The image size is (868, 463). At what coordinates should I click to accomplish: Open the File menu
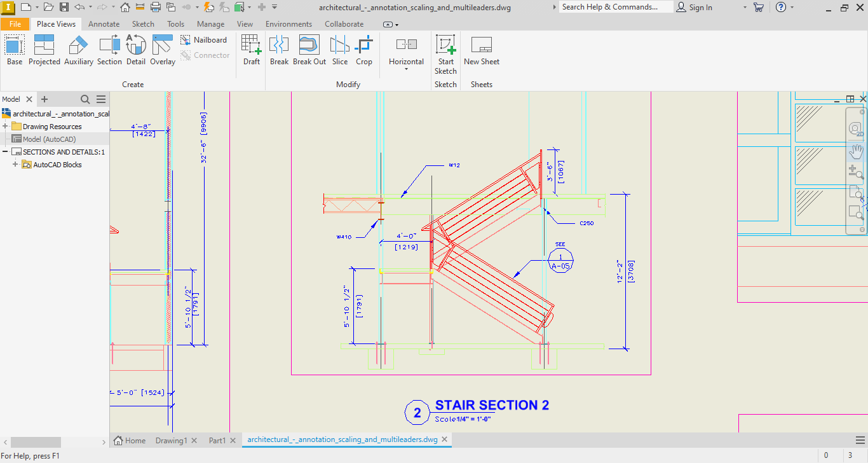click(x=15, y=24)
